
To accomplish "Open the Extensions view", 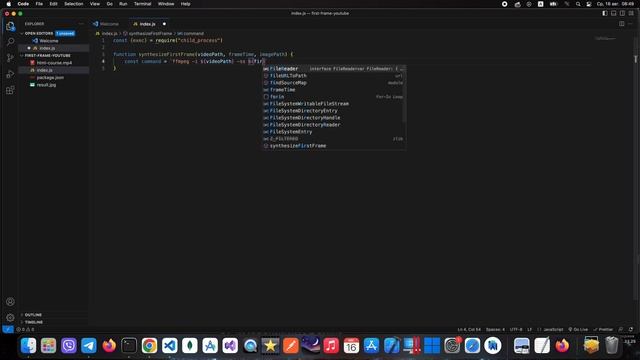I will 10,90.
